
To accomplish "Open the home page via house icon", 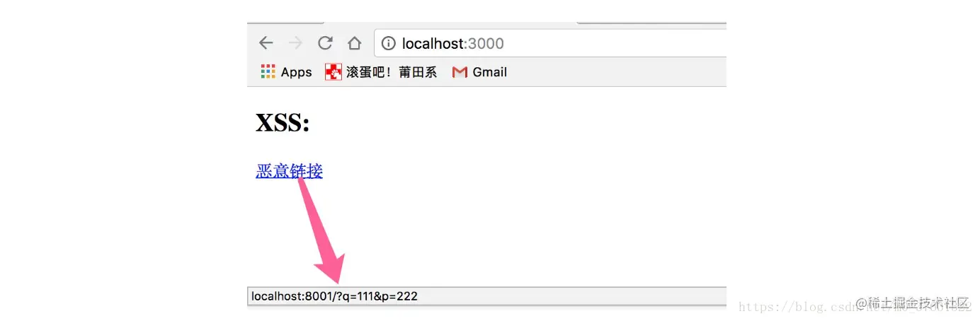I will click(355, 43).
